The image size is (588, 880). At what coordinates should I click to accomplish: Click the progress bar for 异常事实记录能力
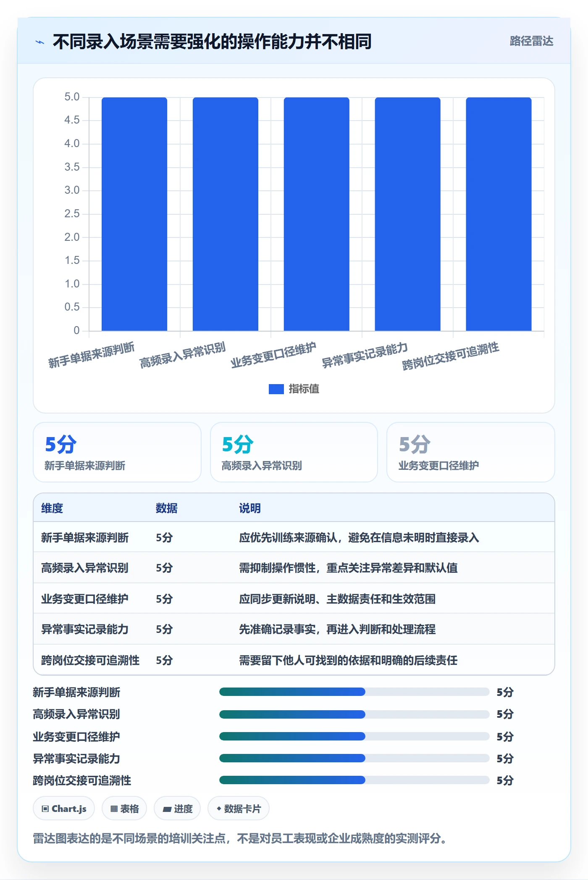pyautogui.click(x=354, y=758)
